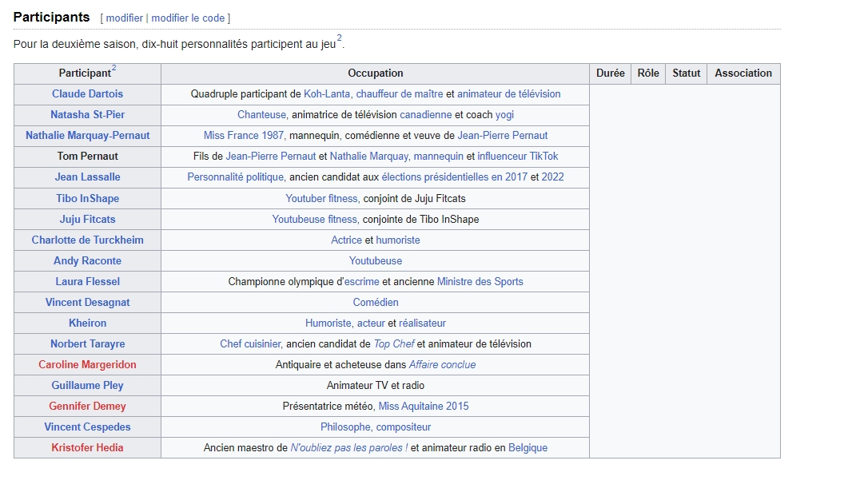Follow the 'Chef cuisinier' link
This screenshot has width=864, height=504.
point(251,343)
